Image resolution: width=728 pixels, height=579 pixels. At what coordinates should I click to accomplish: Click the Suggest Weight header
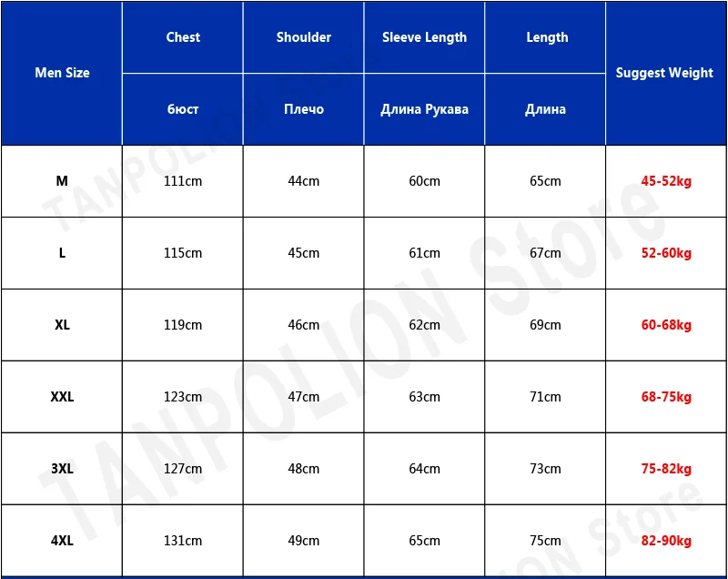coord(664,73)
